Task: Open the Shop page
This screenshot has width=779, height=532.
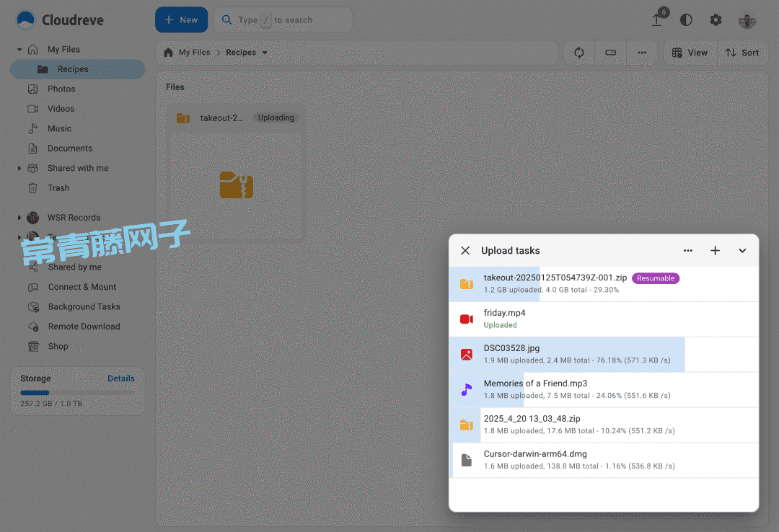Action: [x=58, y=347]
